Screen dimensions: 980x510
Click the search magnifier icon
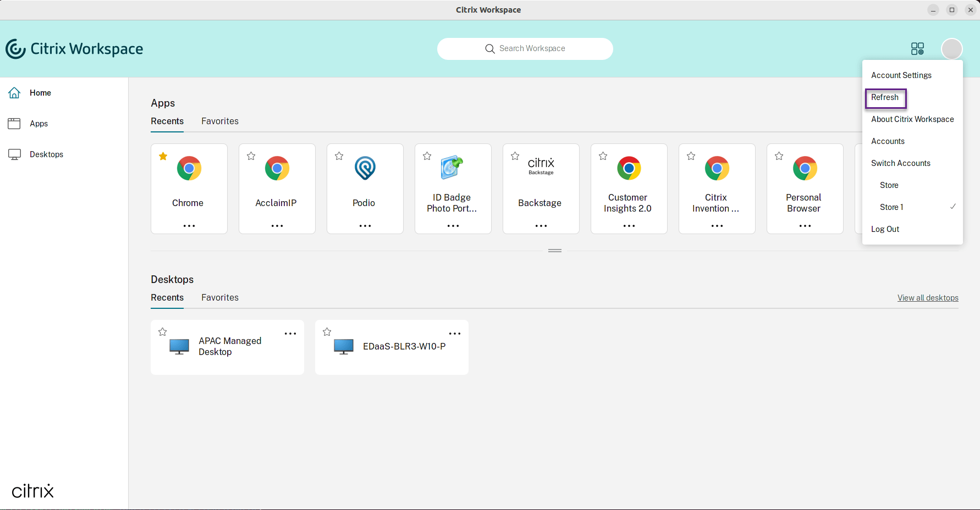pos(490,49)
